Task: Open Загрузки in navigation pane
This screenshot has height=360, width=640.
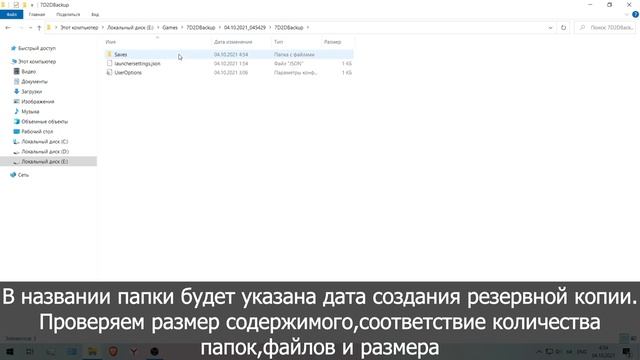Action: 31,91
